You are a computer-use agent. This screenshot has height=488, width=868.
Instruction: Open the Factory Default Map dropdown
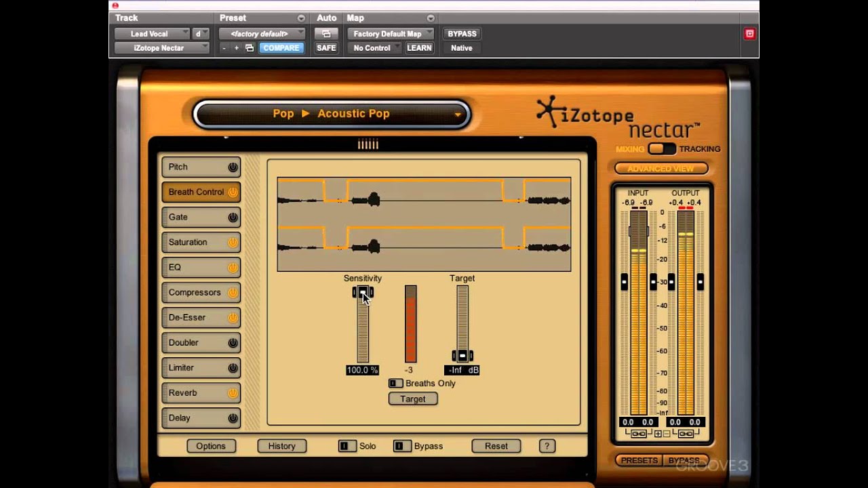click(391, 33)
